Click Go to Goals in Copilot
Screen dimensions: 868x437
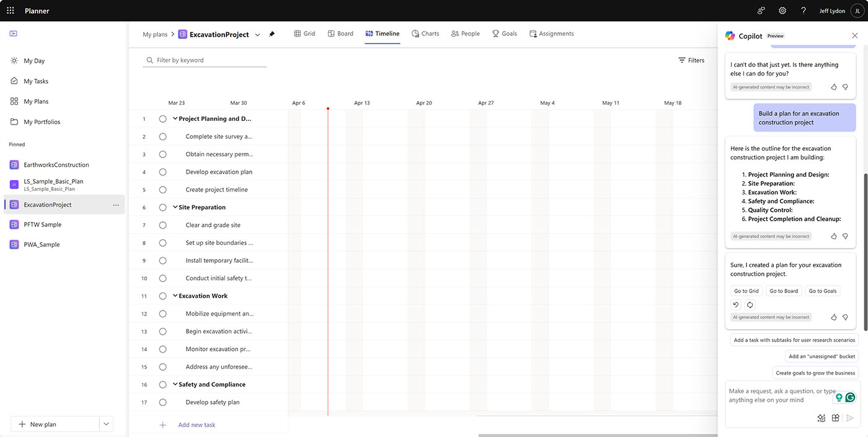click(822, 291)
